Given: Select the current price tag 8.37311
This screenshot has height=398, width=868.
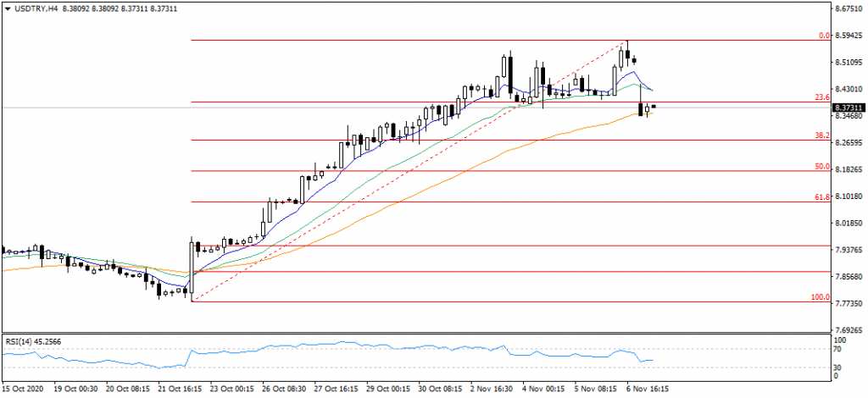Looking at the screenshot, I should click(849, 108).
